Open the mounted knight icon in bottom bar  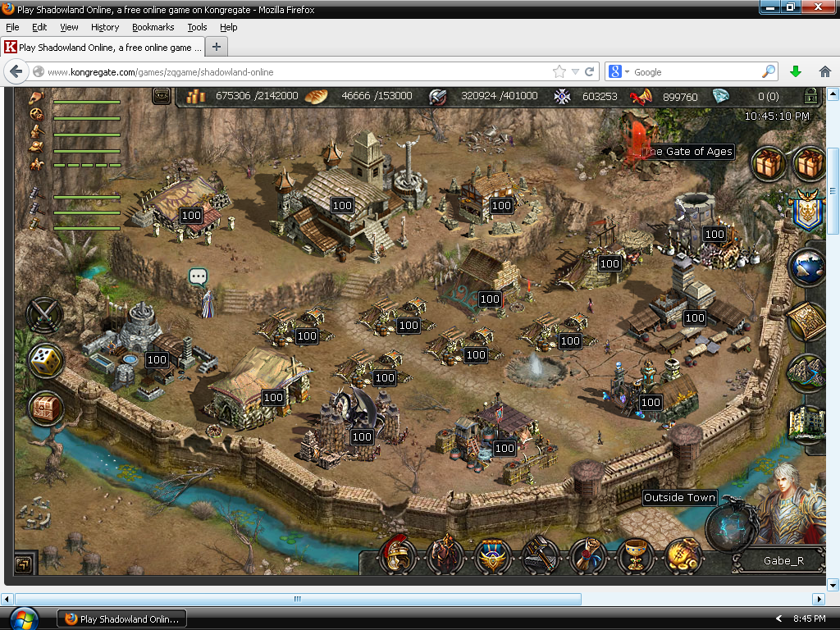(445, 556)
